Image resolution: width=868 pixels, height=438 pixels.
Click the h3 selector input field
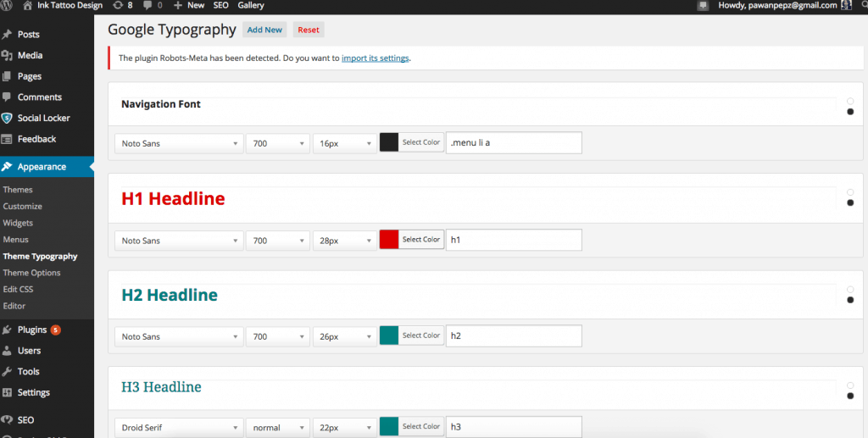[x=514, y=427]
